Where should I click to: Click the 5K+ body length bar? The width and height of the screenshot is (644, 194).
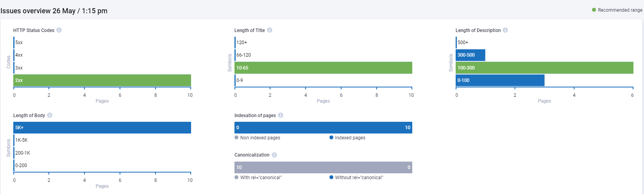(x=102, y=128)
